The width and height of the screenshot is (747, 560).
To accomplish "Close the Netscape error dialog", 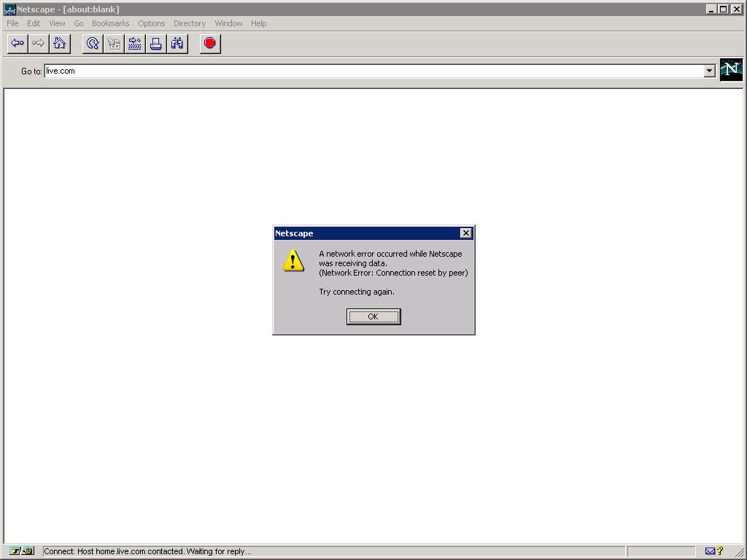I will pos(466,233).
